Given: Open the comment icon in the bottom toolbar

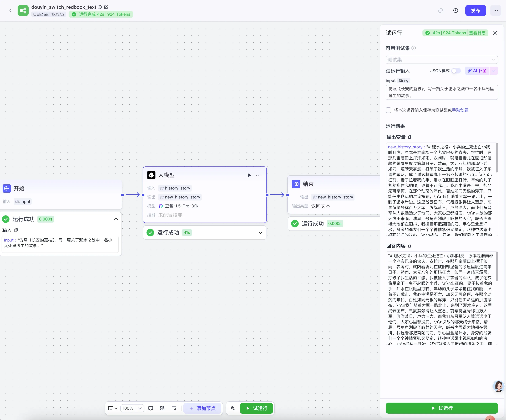Looking at the screenshot, I should (151, 408).
